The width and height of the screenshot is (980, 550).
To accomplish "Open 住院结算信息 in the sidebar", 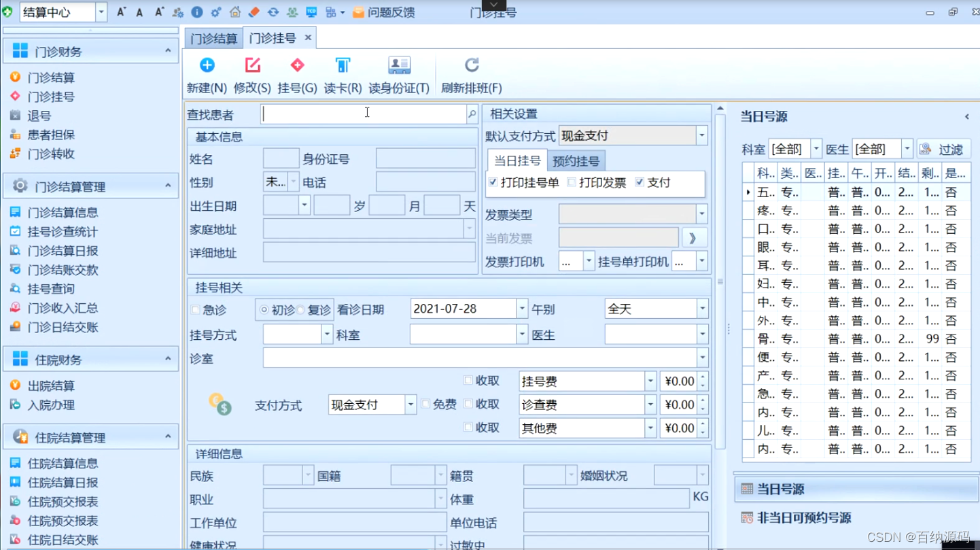I will [63, 463].
